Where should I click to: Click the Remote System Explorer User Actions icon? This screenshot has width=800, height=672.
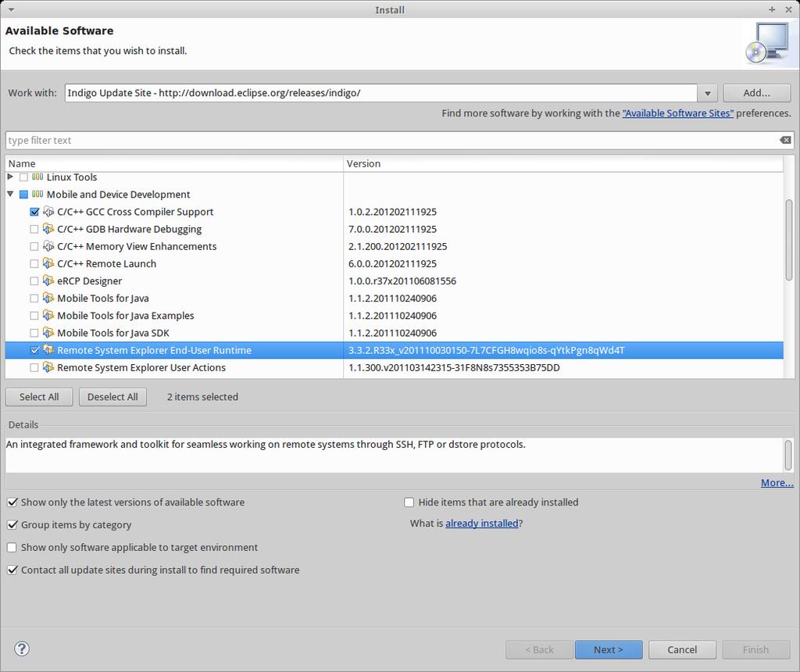click(48, 367)
